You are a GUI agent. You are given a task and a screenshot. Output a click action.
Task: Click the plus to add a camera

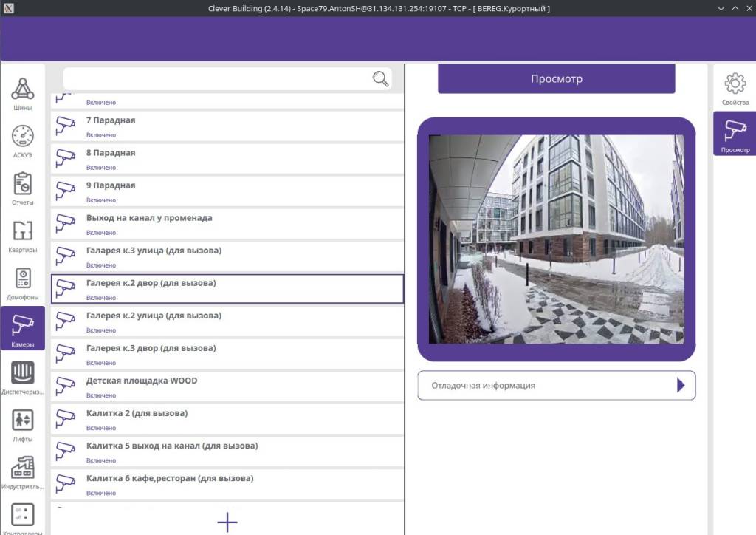(x=227, y=522)
